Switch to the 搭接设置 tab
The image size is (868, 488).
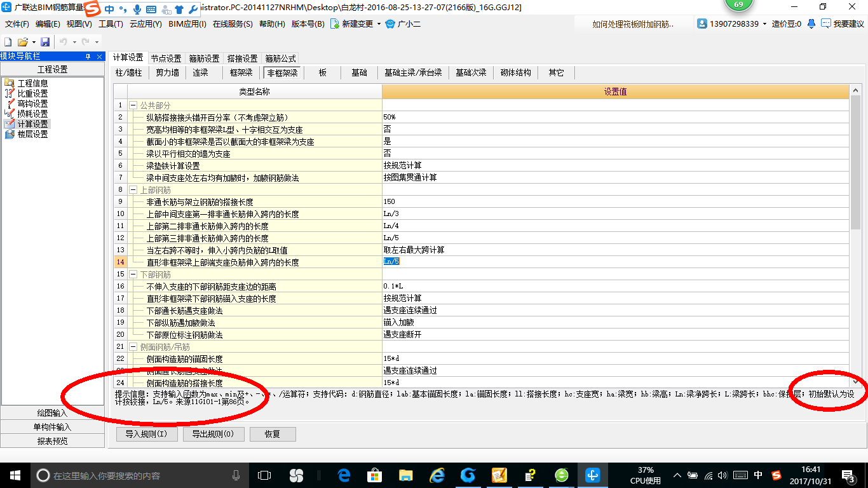click(x=242, y=58)
